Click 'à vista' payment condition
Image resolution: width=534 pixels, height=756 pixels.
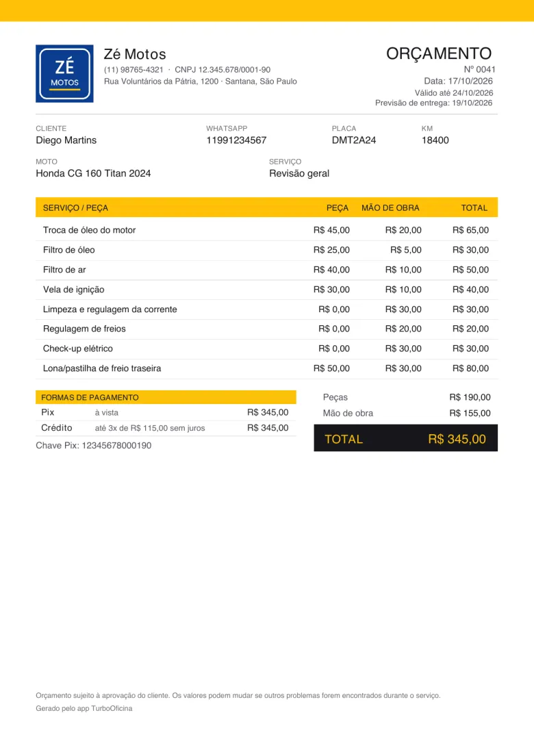tap(107, 413)
